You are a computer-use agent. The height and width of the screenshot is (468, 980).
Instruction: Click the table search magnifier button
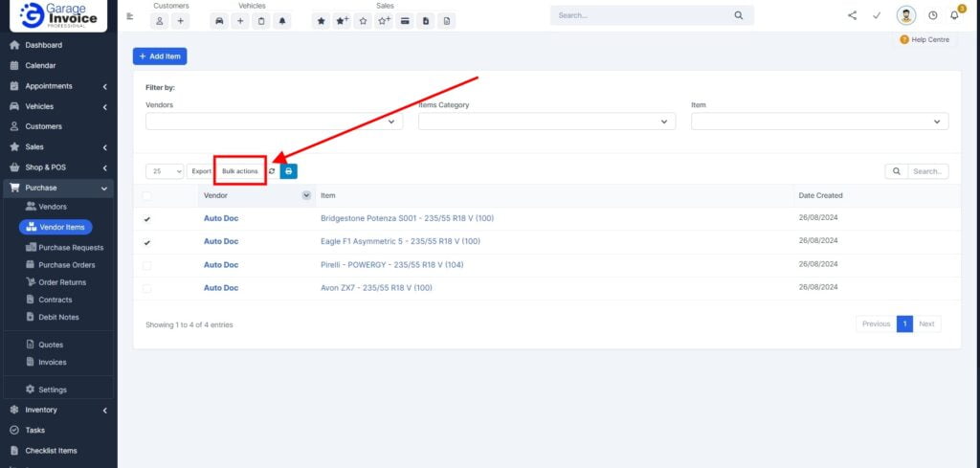click(896, 171)
